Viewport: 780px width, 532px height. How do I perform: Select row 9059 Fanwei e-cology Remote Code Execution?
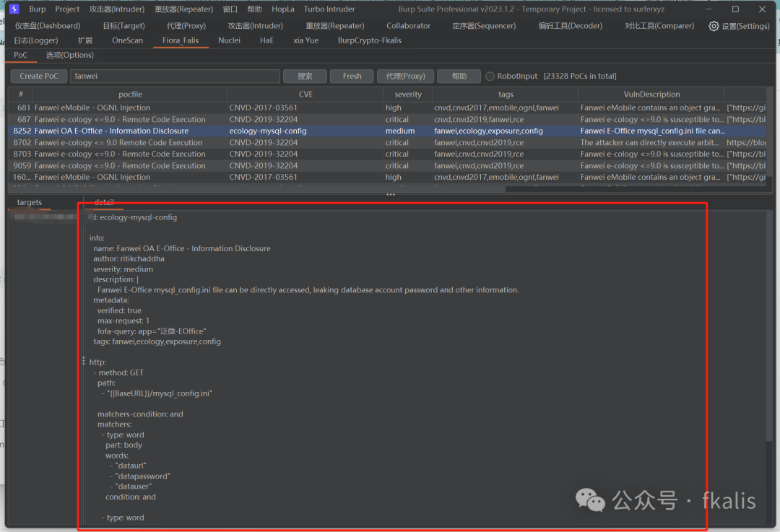[x=387, y=165]
